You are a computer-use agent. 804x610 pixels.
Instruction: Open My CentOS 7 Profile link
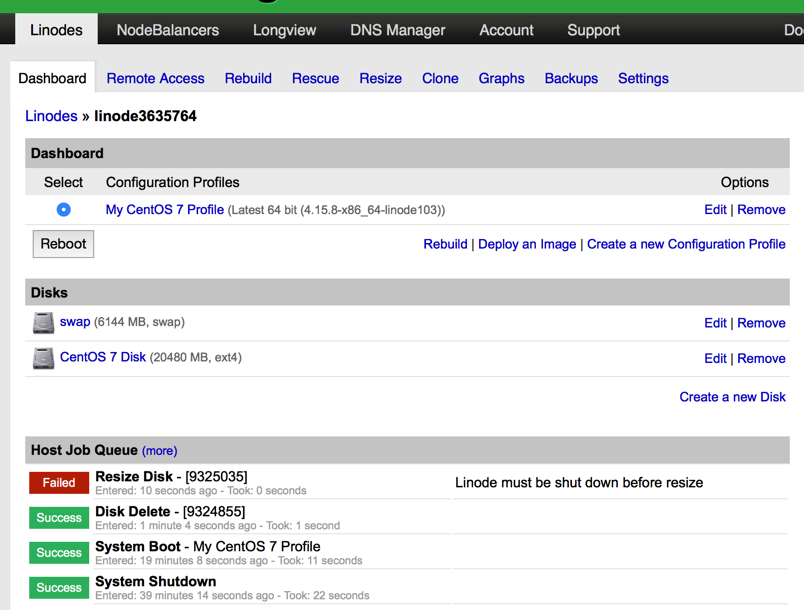click(165, 210)
